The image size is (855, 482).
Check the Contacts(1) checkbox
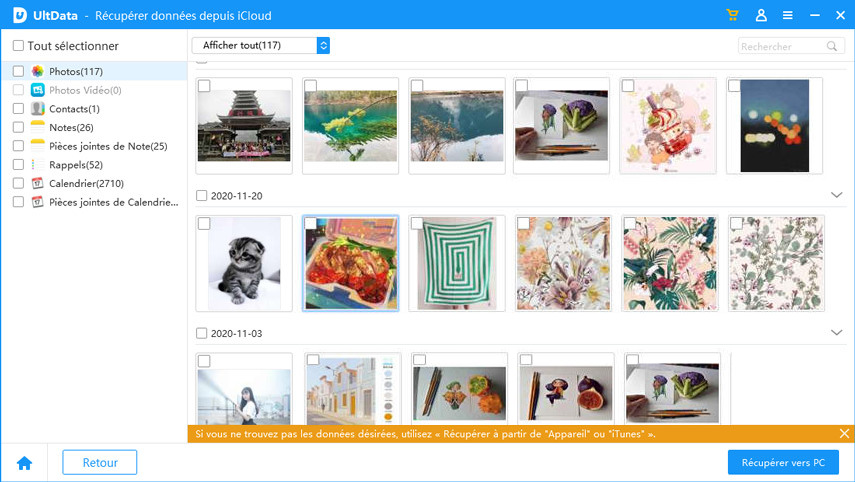coord(18,109)
